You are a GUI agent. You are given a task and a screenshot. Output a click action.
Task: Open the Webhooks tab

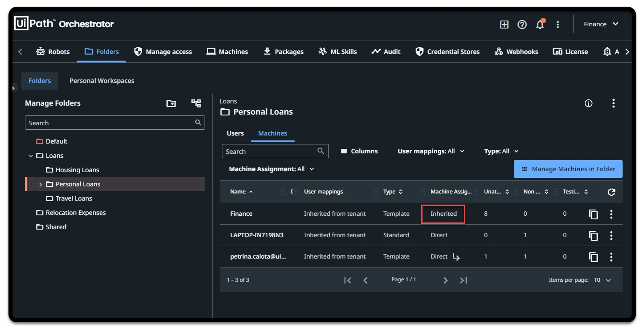pos(516,52)
